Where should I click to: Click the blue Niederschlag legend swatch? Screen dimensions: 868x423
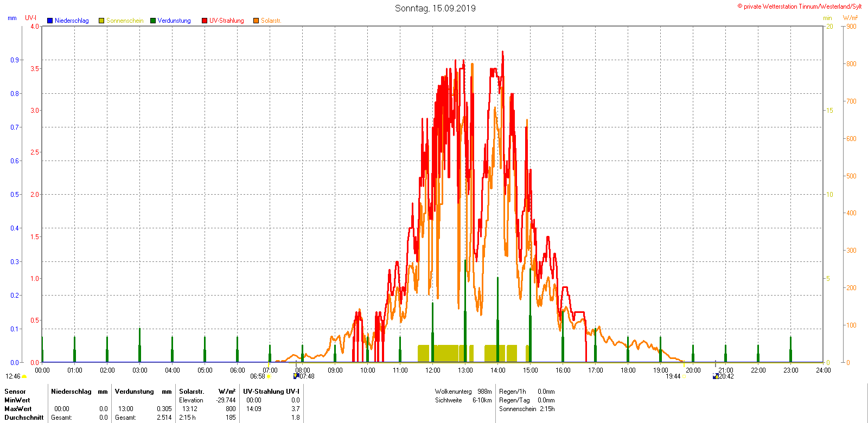(50, 21)
